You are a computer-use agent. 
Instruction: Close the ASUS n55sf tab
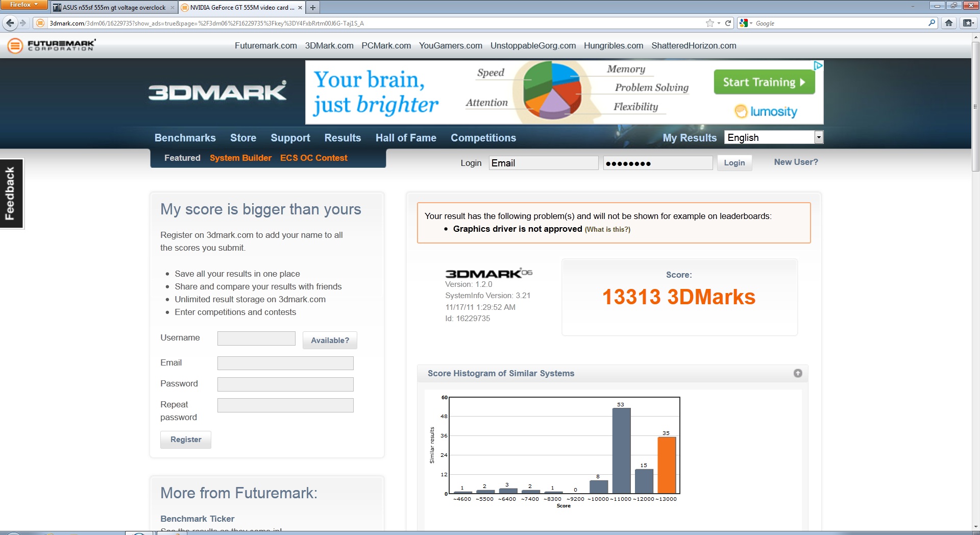172,8
